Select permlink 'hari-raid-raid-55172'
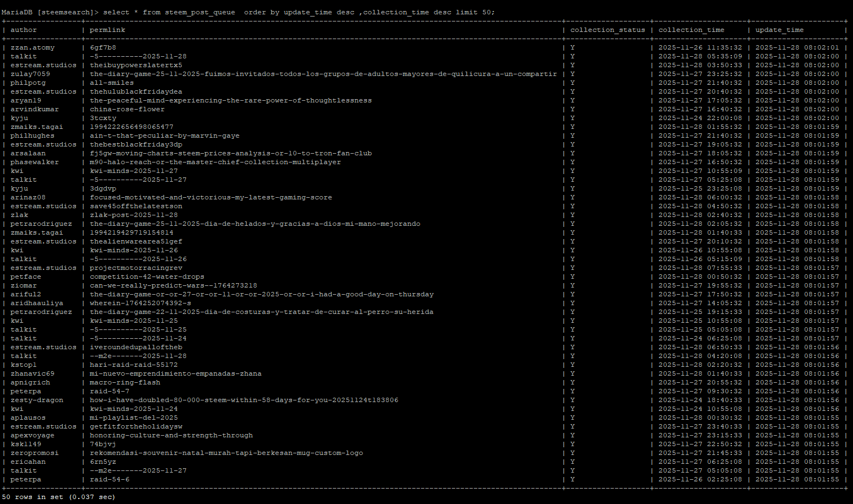Viewport: 853px width, 504px height. (x=134, y=365)
